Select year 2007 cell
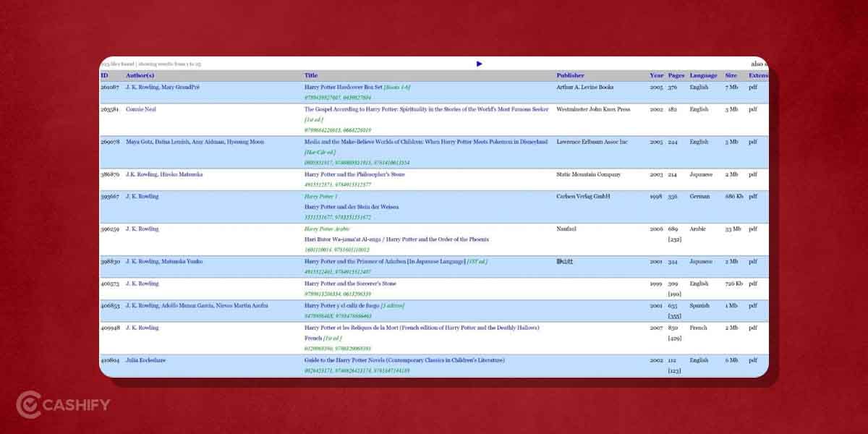 tap(656, 328)
